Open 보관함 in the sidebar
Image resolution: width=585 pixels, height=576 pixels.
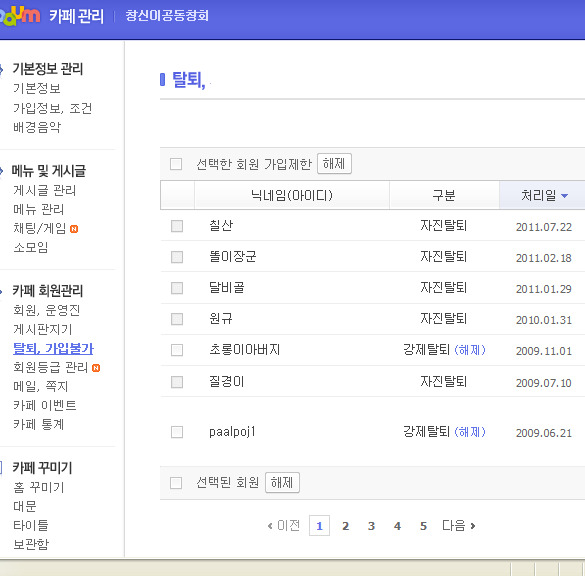coord(31,544)
